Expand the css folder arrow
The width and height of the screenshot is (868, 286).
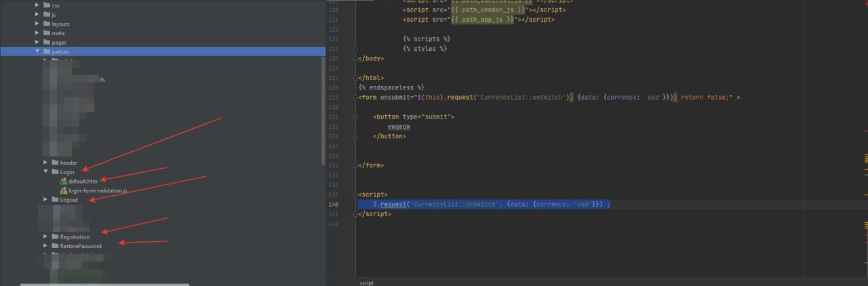pyautogui.click(x=37, y=5)
